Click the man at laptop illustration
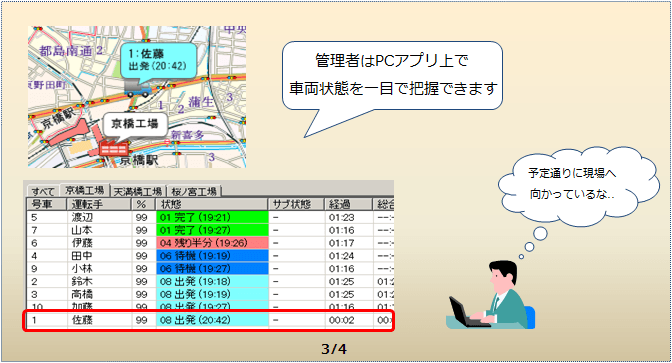Viewport: 672px width, 363px height. point(492,295)
